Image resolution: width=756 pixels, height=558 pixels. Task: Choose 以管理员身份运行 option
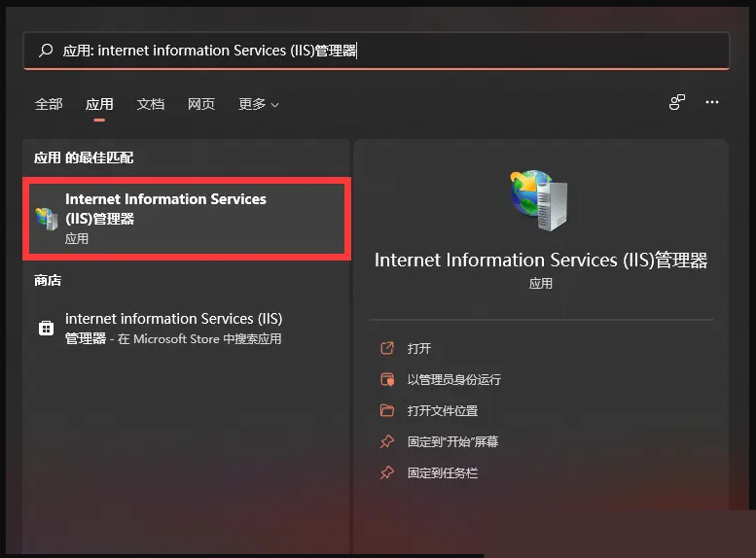point(453,379)
